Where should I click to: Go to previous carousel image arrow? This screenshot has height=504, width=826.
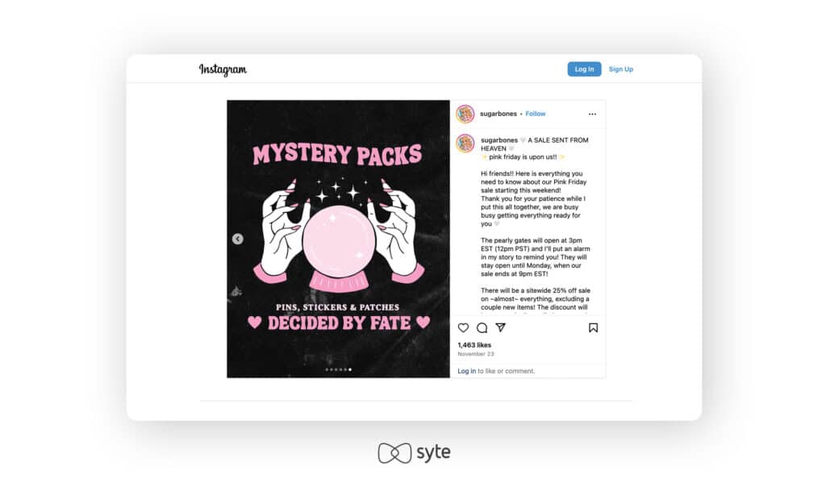pos(238,239)
